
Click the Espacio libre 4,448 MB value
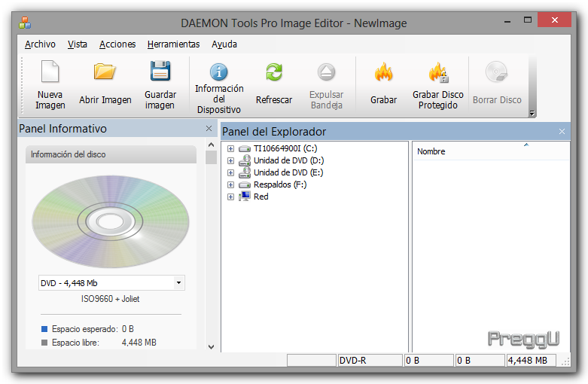[x=139, y=343]
